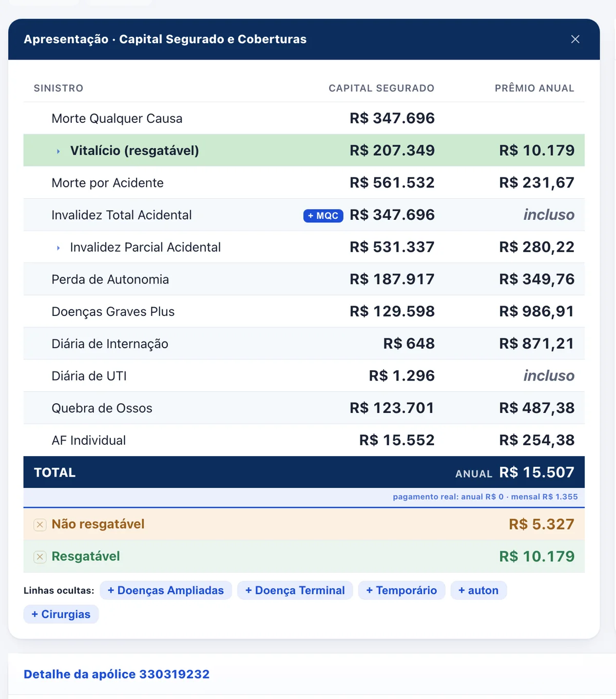Click the Não resgatável amount R$ 5.327
The image size is (616, 699).
(x=542, y=524)
